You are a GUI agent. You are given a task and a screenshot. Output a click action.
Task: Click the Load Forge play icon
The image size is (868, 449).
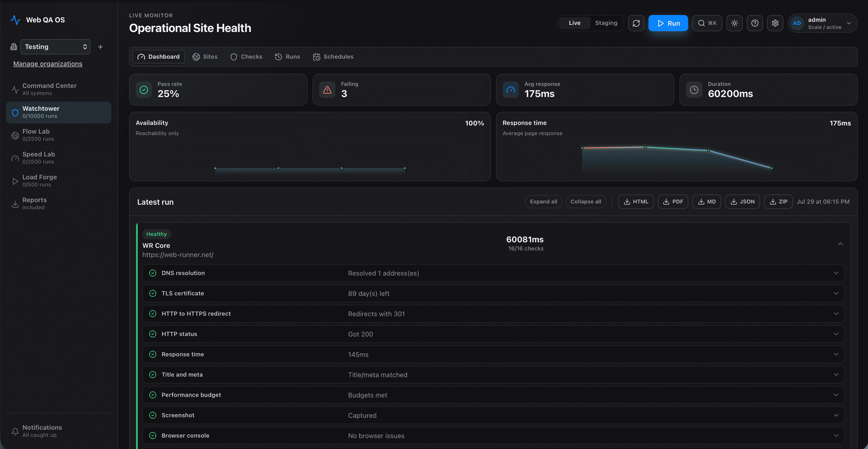tap(15, 181)
